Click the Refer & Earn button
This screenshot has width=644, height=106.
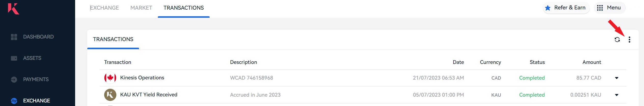click(566, 8)
